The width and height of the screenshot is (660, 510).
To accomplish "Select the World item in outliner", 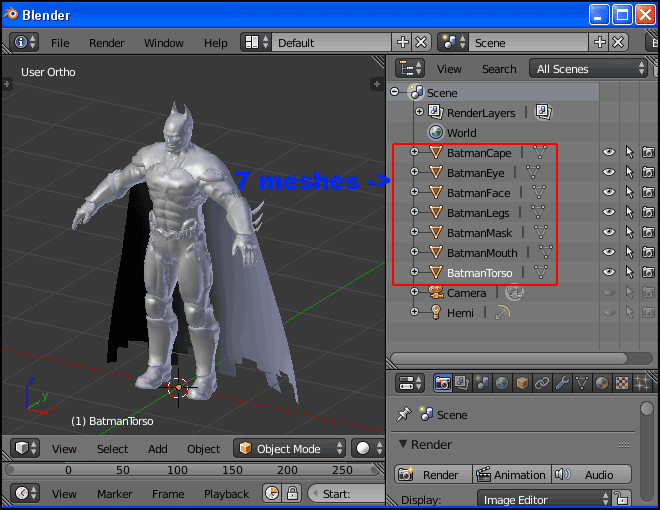I will point(461,133).
